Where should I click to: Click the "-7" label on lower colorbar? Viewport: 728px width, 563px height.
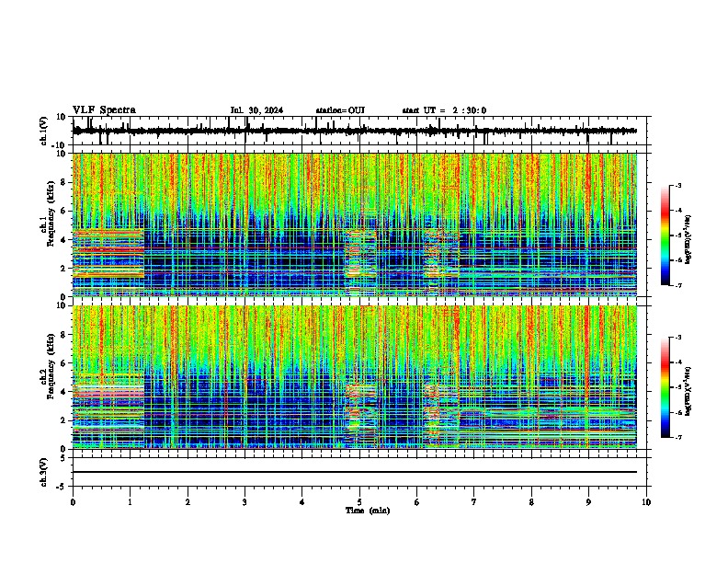(678, 438)
